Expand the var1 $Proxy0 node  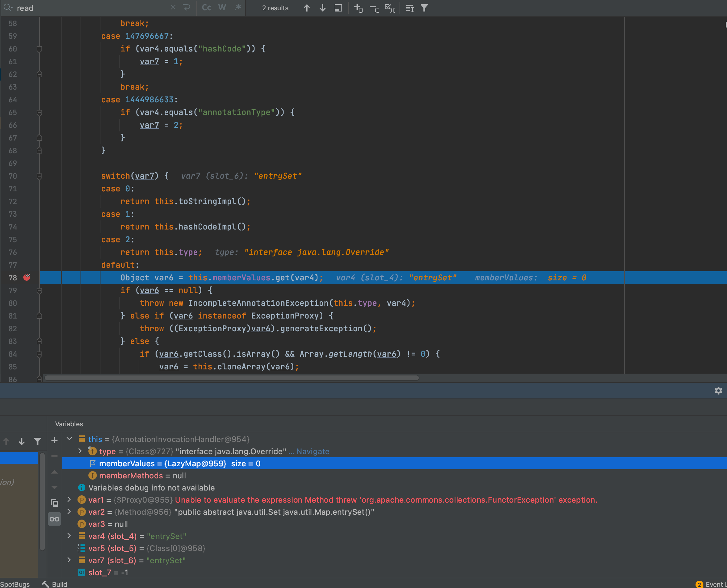pyautogui.click(x=69, y=500)
